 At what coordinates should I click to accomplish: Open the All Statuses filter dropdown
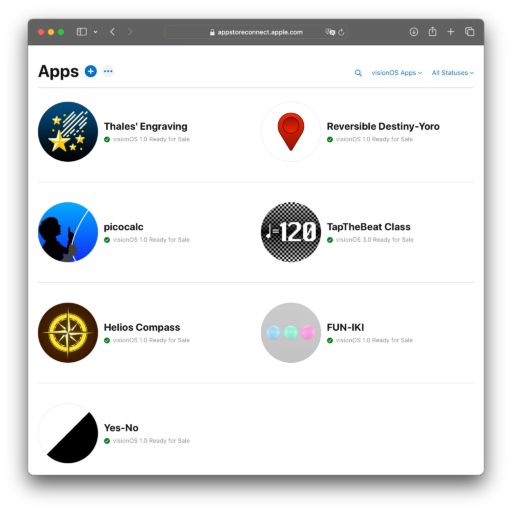coord(453,73)
